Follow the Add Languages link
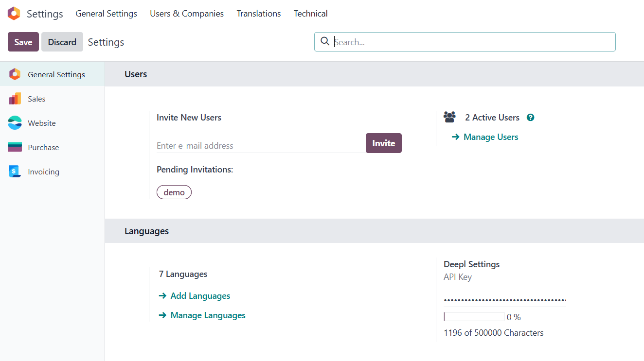The image size is (644, 361). pos(200,296)
